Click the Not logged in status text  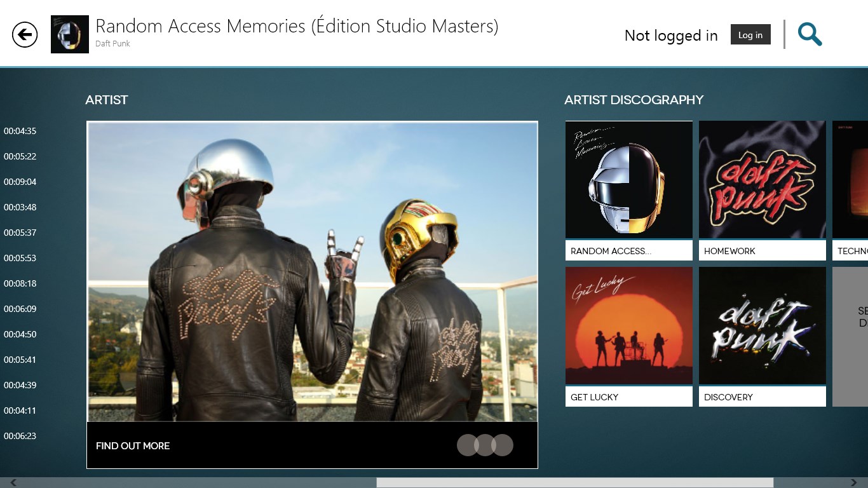click(x=671, y=36)
